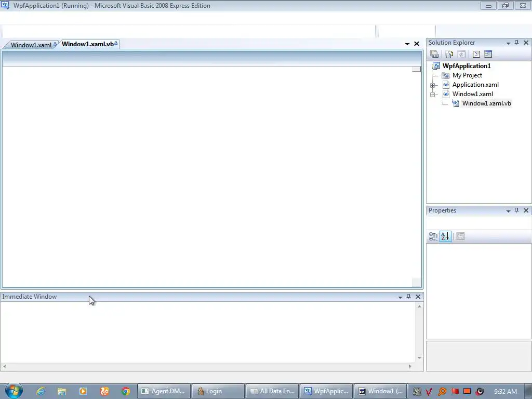Select the Window1.xaml.vb editor tab
The height and width of the screenshot is (399, 532).
click(89, 44)
